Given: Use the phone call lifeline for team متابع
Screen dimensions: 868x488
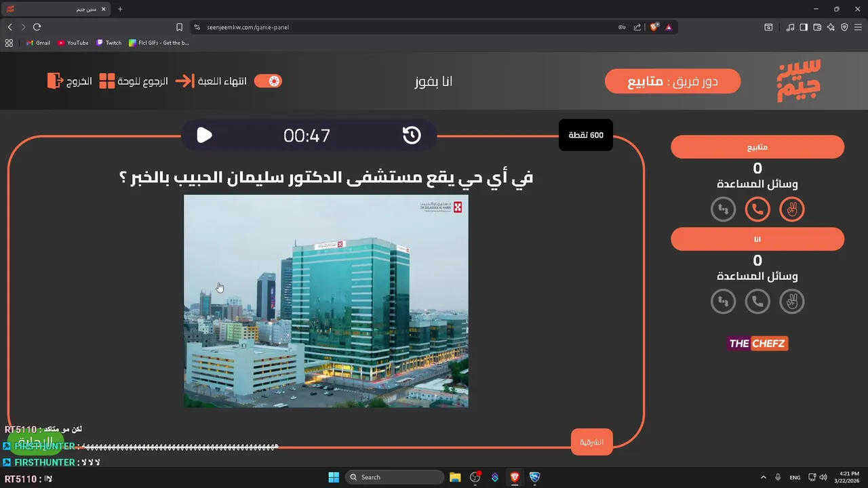Looking at the screenshot, I should pyautogui.click(x=757, y=209).
